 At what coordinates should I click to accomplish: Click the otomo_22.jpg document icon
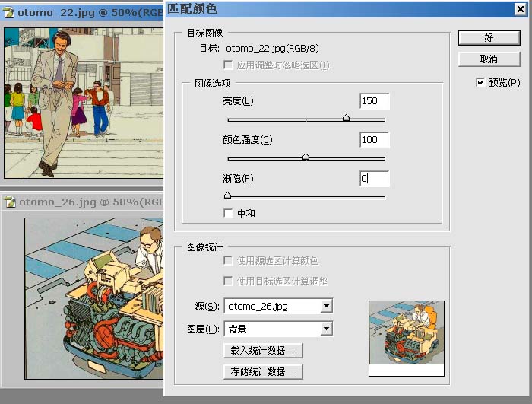point(8,13)
